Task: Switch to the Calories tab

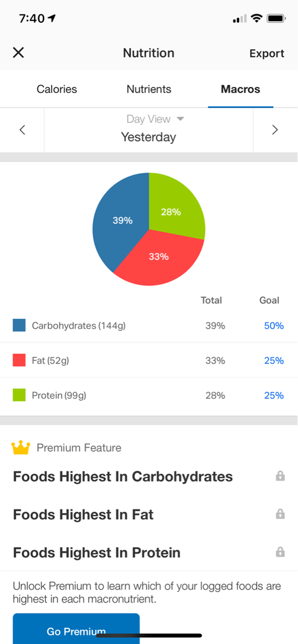Action: pos(56,89)
